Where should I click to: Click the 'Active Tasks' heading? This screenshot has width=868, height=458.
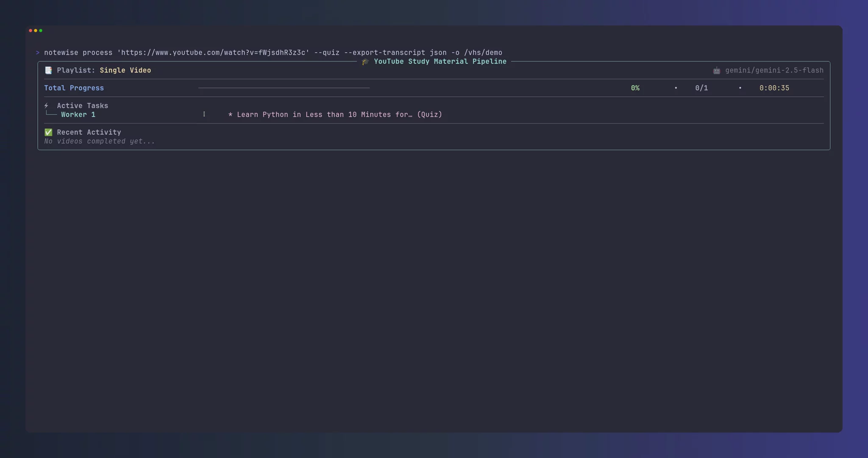pos(83,106)
